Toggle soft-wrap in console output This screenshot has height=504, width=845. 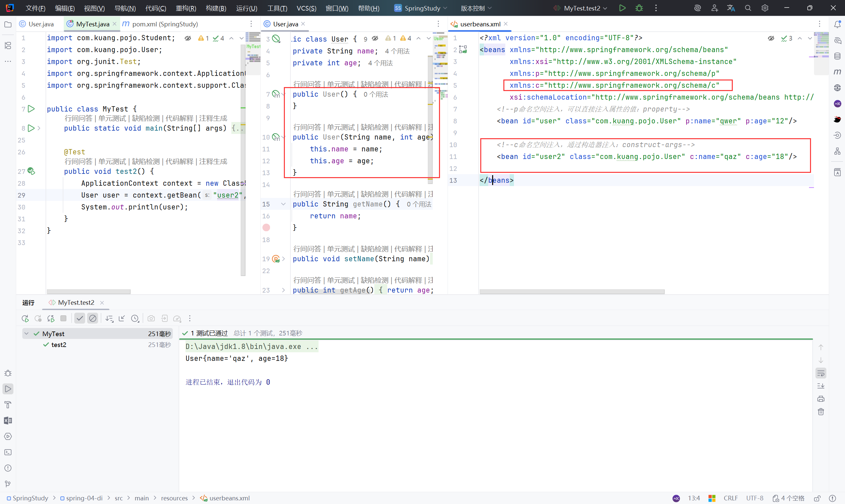(x=821, y=373)
